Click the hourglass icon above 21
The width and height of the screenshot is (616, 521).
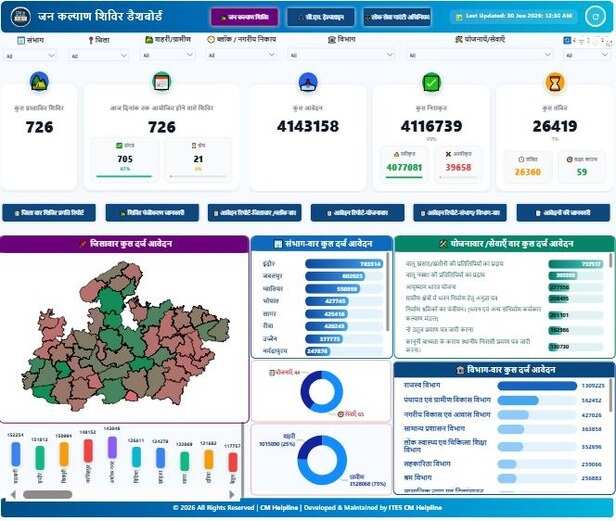pos(194,145)
